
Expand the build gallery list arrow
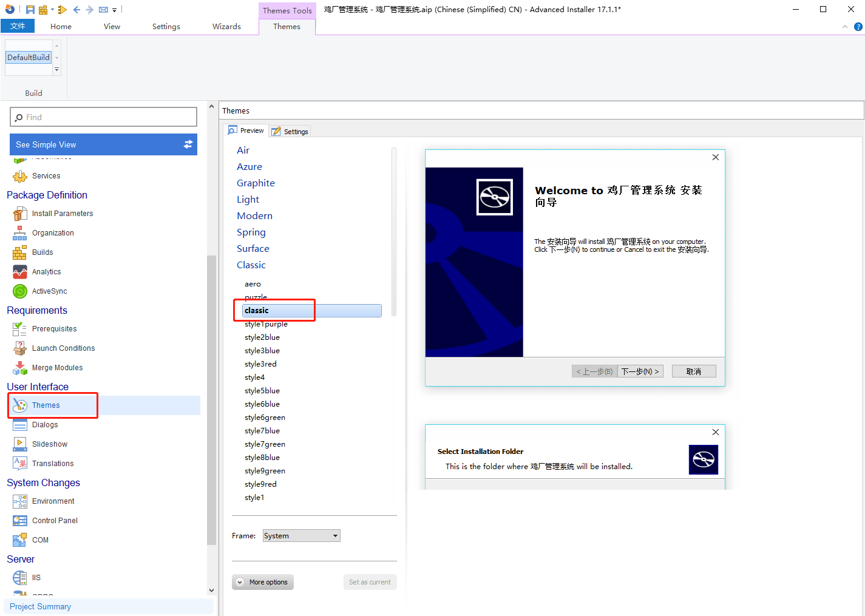pyautogui.click(x=57, y=70)
